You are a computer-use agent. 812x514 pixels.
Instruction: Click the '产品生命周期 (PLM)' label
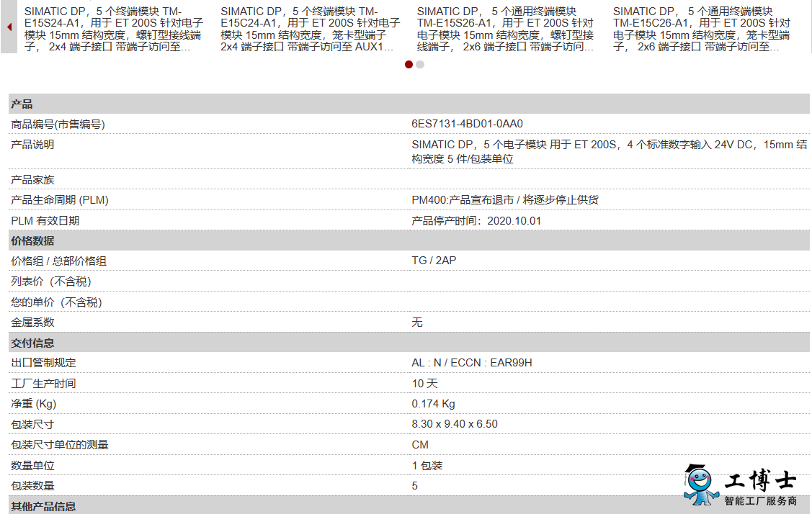[x=60, y=200]
